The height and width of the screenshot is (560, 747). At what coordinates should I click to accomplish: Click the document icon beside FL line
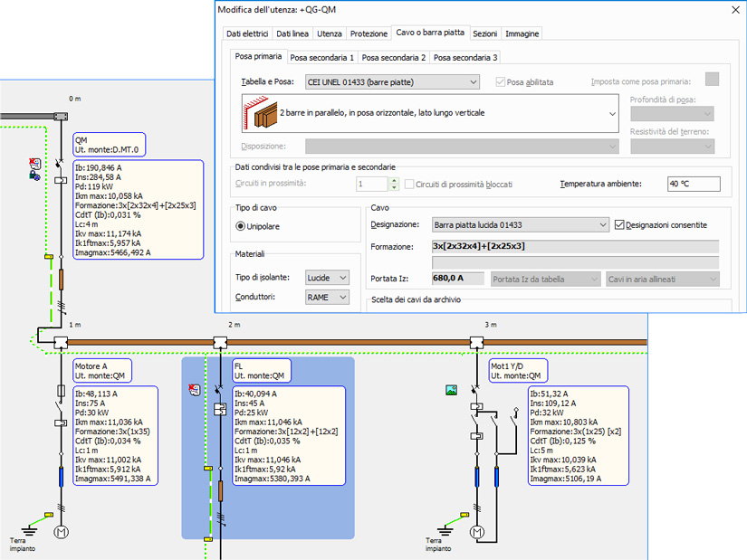click(194, 390)
